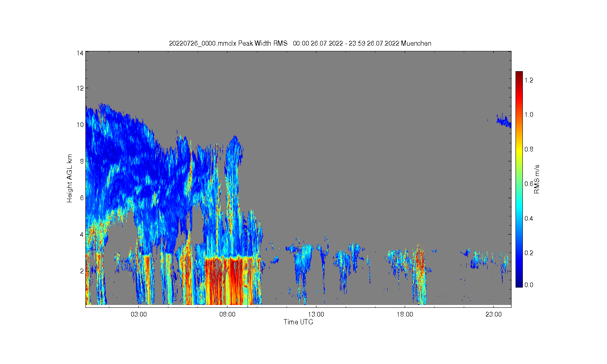The image size is (607, 364).
Task: Click the colorbar value 0.6
Action: (529, 184)
